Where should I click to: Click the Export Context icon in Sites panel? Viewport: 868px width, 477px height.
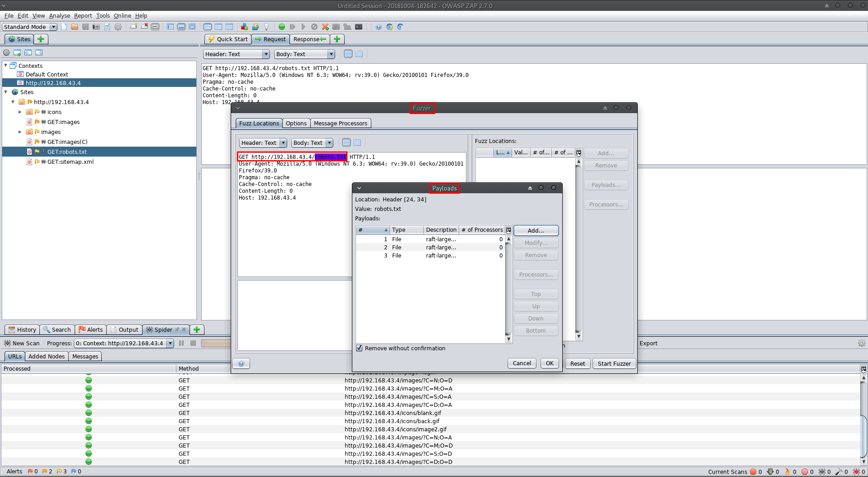pyautogui.click(x=39, y=52)
